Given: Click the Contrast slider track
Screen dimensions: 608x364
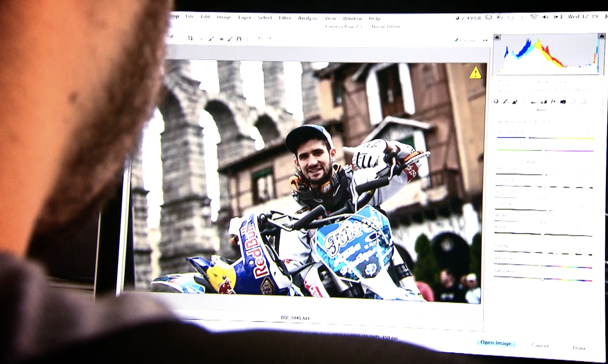Looking at the screenshot, I should coord(544,187).
